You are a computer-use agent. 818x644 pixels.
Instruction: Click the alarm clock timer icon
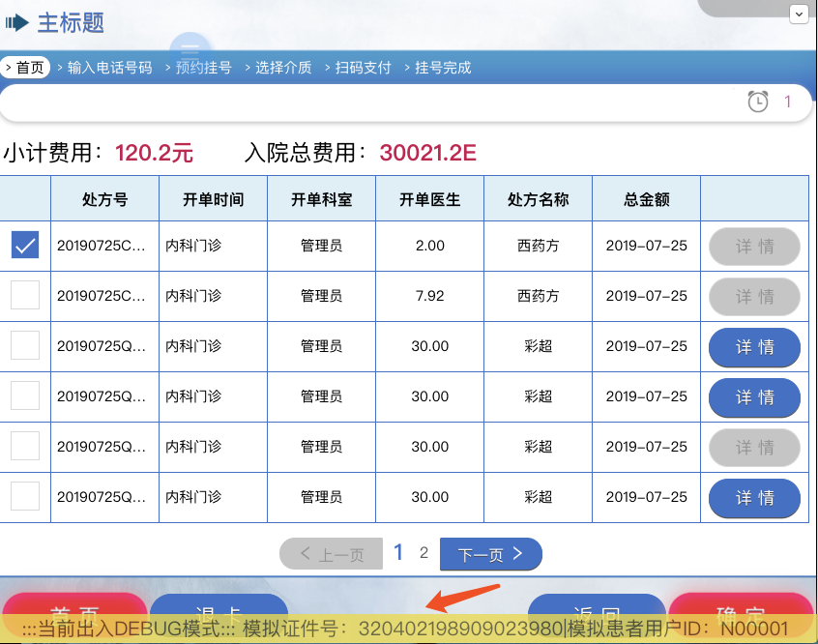click(x=757, y=102)
